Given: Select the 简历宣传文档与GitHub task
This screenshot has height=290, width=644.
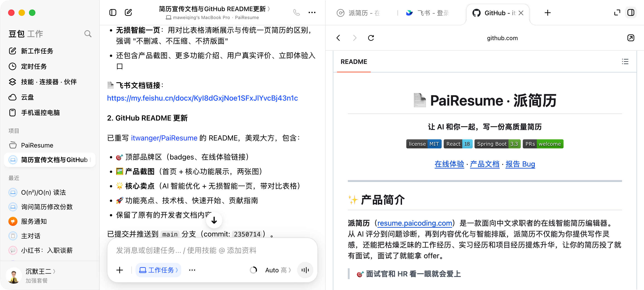Looking at the screenshot, I should tap(50, 160).
